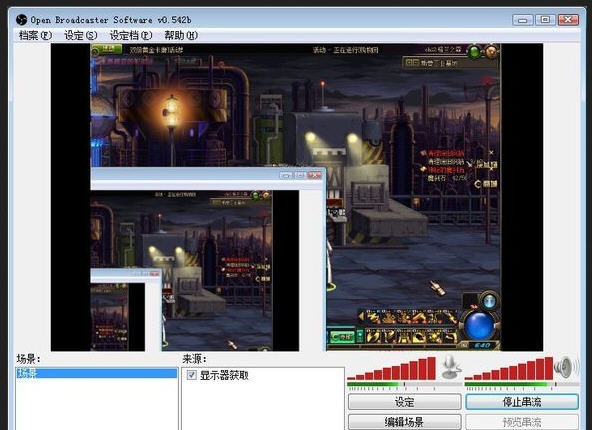This screenshot has width=592, height=430.
Task: Open the 档案(F) menu
Action: point(35,35)
